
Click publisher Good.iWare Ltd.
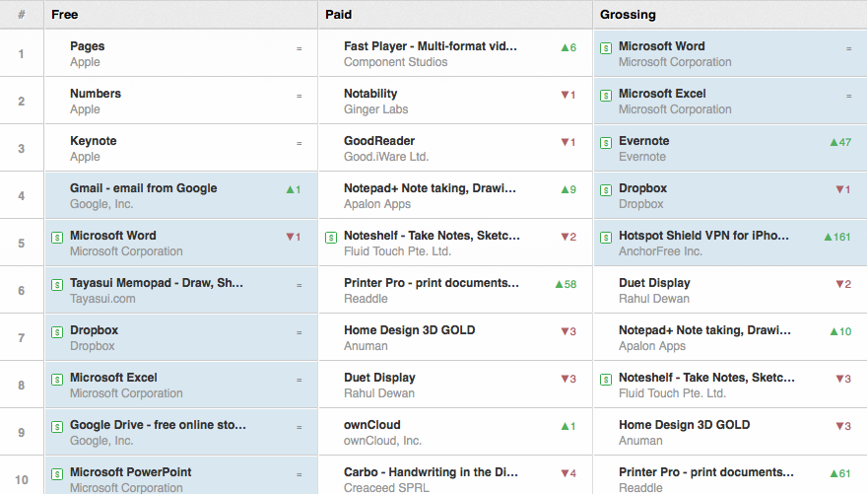386,157
